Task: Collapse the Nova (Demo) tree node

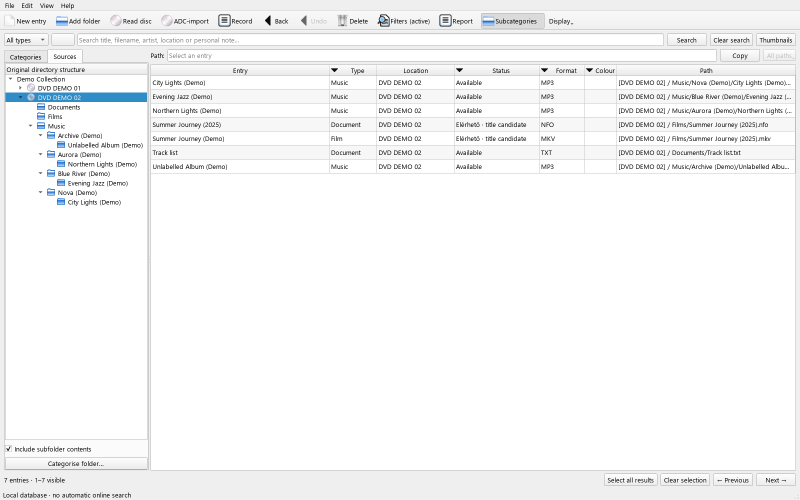Action: point(41,192)
